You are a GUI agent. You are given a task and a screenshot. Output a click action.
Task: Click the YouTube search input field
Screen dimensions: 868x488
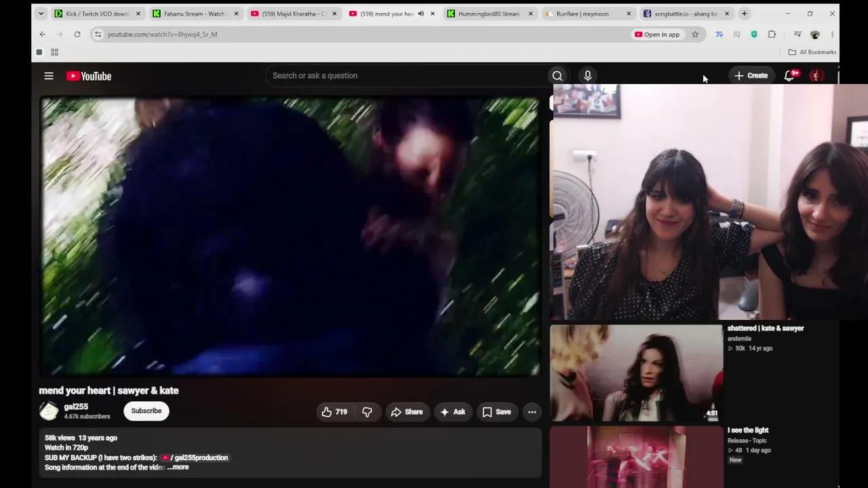coord(407,76)
